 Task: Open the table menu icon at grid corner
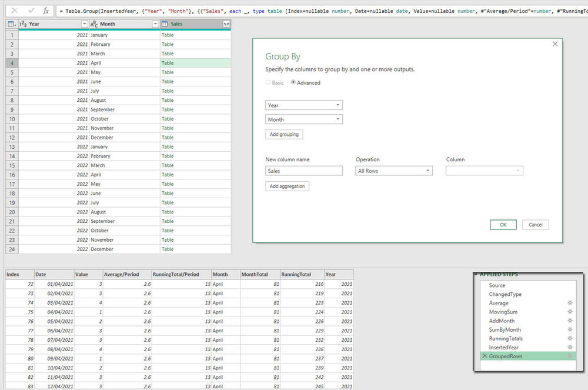click(x=11, y=24)
